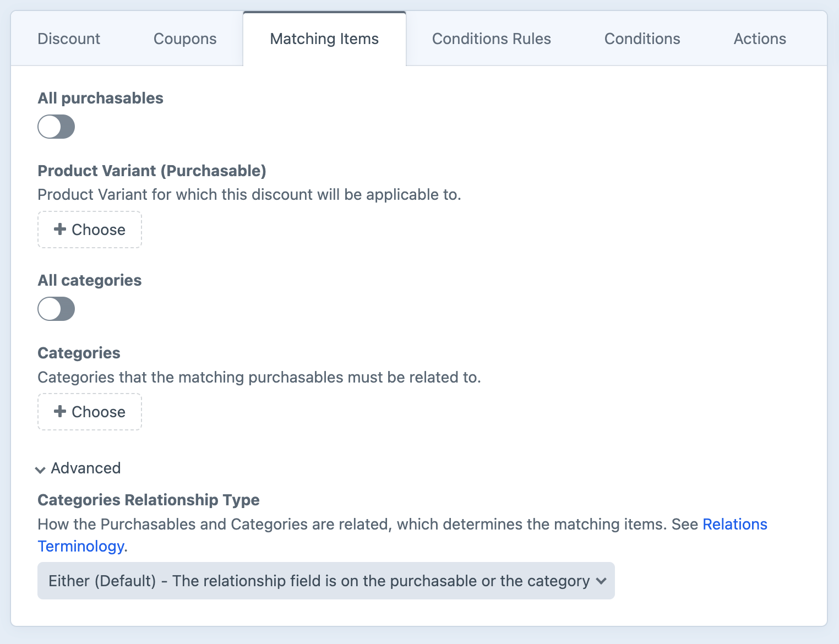Screen dimensions: 839x644
Task: Click the plus icon under Product Variant
Action: tap(60, 230)
